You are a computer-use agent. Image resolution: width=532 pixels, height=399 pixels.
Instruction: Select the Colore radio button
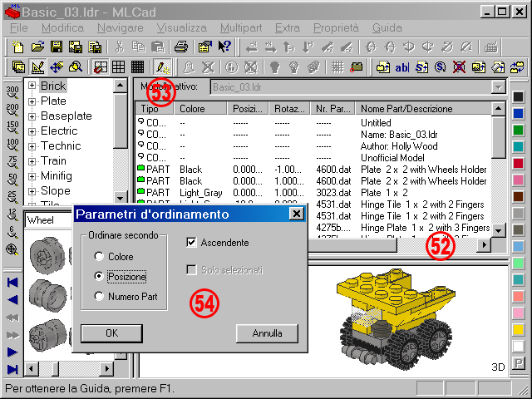click(x=99, y=257)
